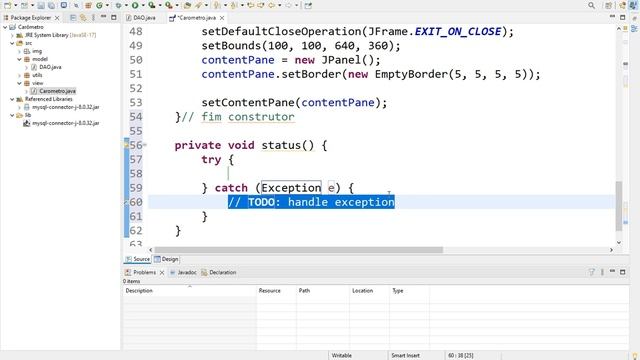Click the Open Perspective icon
The width and height of the screenshot is (640, 360).
pos(608,5)
